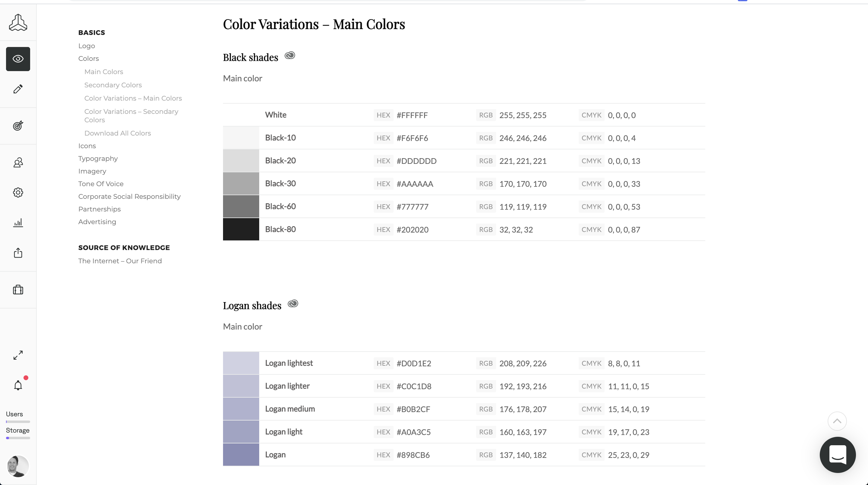Toggle fullscreen with the expand arrows icon
The width and height of the screenshot is (868, 485).
[18, 355]
